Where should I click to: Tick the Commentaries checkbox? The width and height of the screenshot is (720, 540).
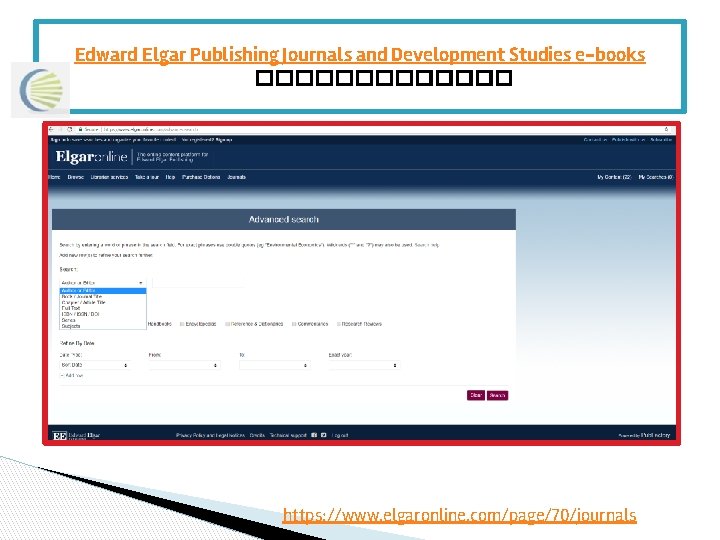(x=294, y=324)
